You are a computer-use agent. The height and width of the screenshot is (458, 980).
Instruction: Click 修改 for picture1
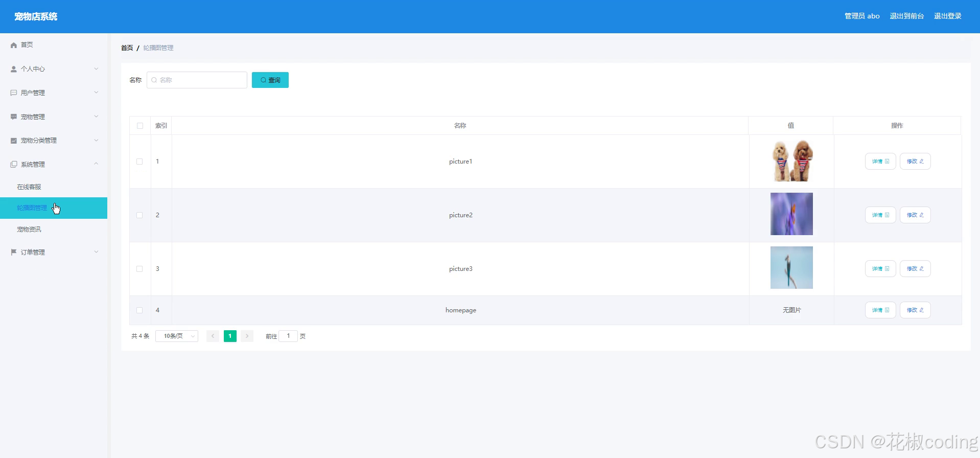click(x=915, y=162)
